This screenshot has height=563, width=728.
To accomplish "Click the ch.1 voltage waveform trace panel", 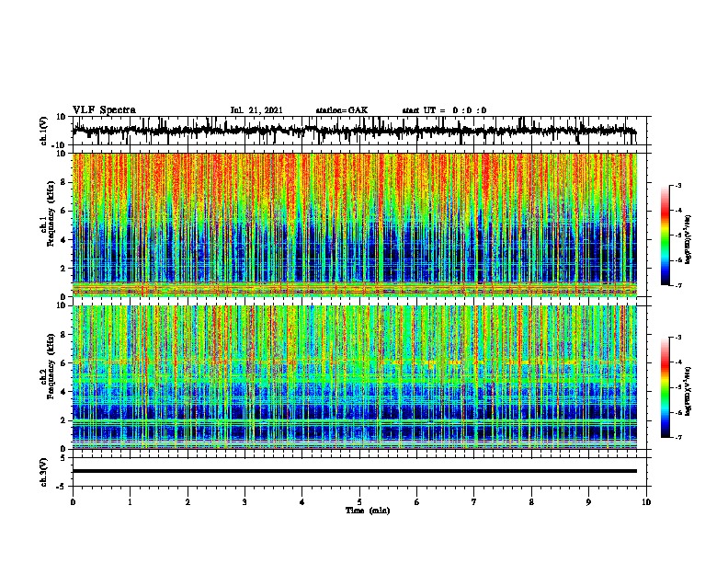I will [x=359, y=131].
